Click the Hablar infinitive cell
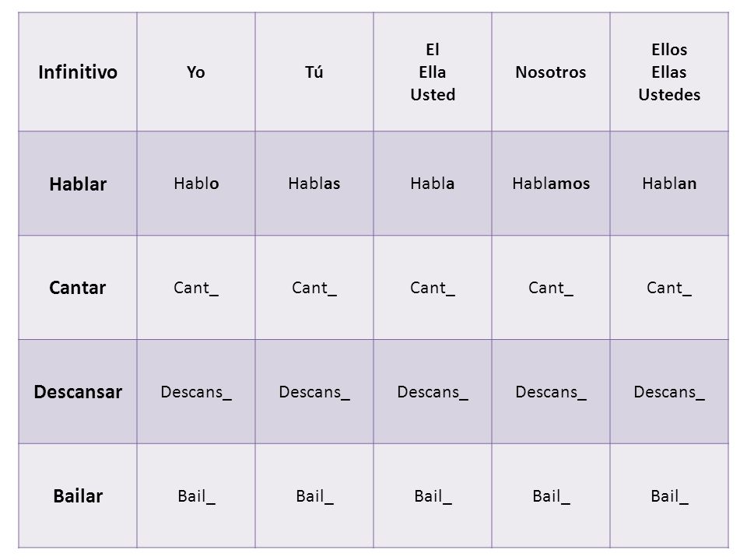Viewport: 747px width, 560px height. pyautogui.click(x=78, y=184)
